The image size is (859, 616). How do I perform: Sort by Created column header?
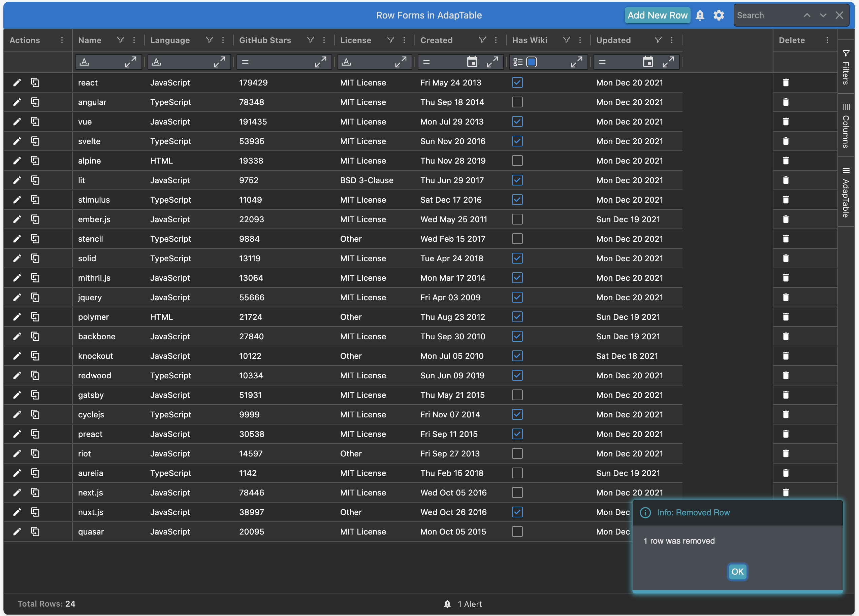point(436,40)
